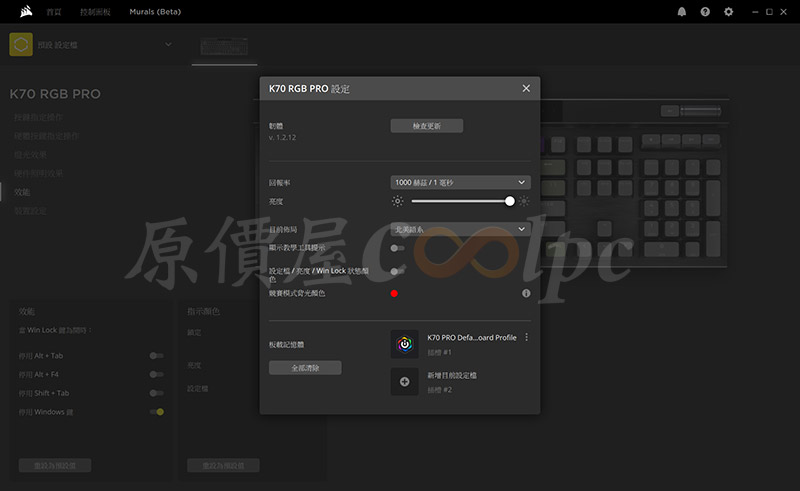Click the yellow default profile hexagon icon
Image resolution: width=800 pixels, height=491 pixels.
21,45
